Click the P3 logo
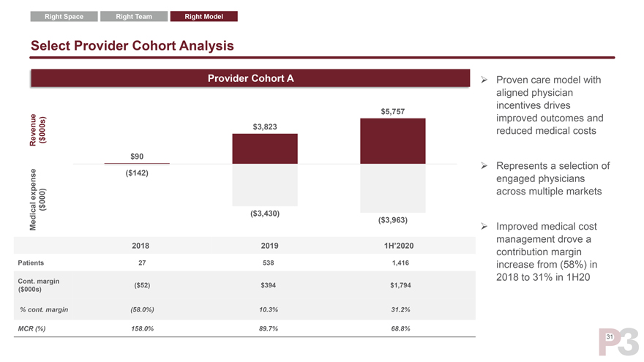The height and width of the screenshot is (362, 644). [618, 341]
